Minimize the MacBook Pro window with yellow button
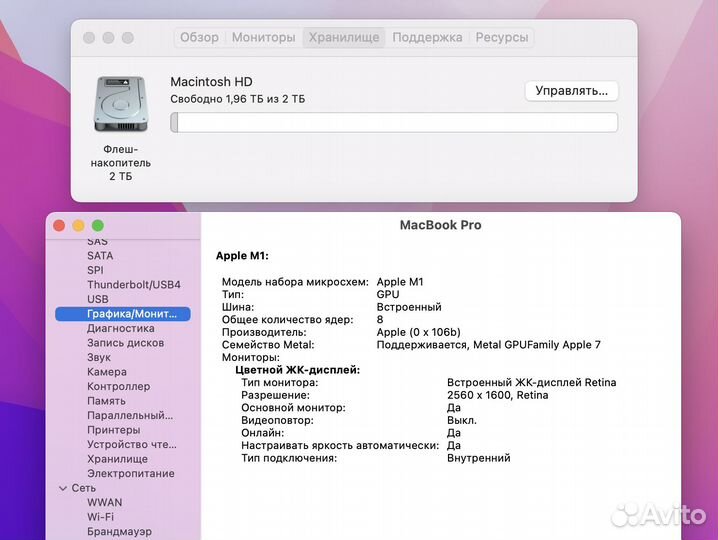 click(78, 225)
